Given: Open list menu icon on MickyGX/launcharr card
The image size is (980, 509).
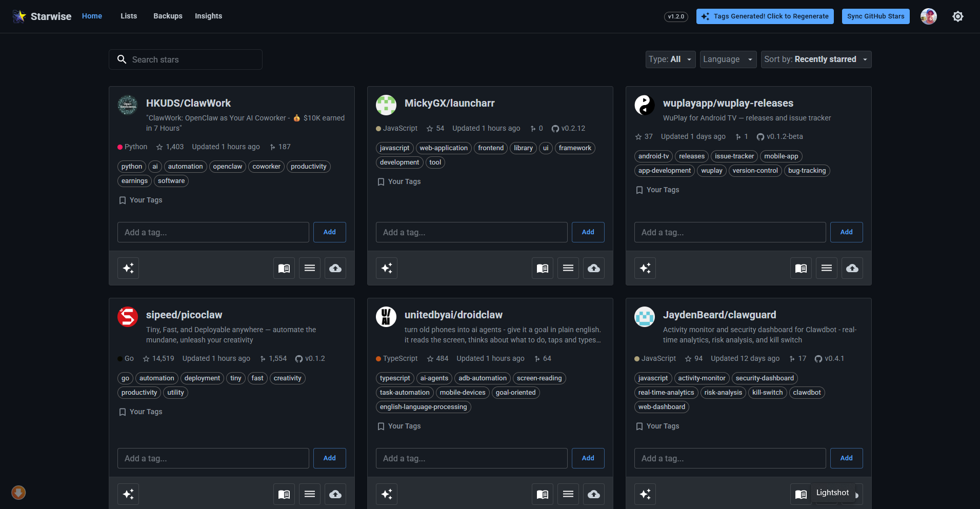Looking at the screenshot, I should coord(568,268).
